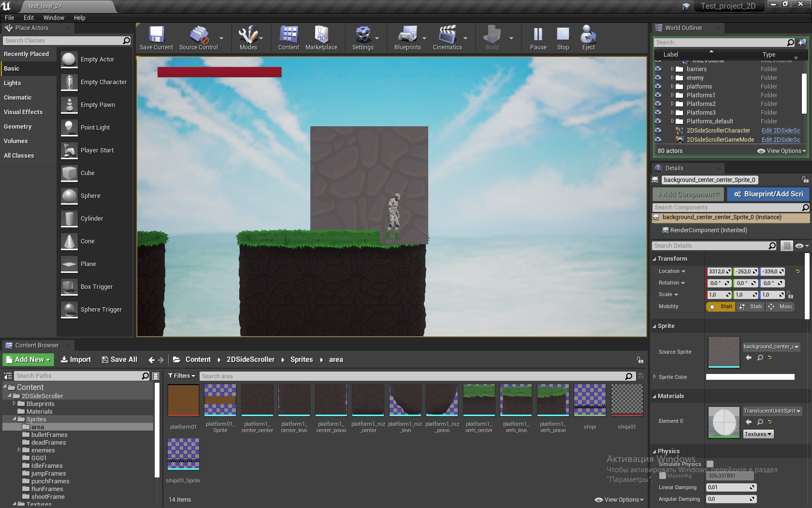Open Source Control from the toolbar
Screen dimensions: 812x508
click(x=198, y=38)
